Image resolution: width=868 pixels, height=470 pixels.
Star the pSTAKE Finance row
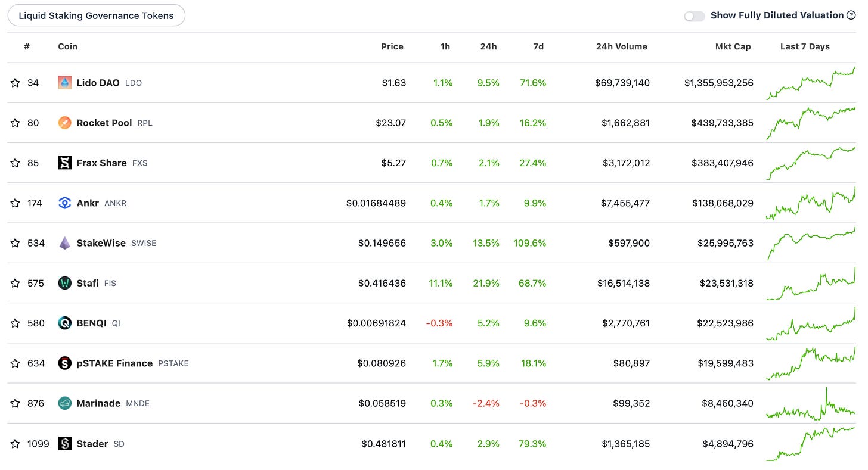click(x=15, y=363)
